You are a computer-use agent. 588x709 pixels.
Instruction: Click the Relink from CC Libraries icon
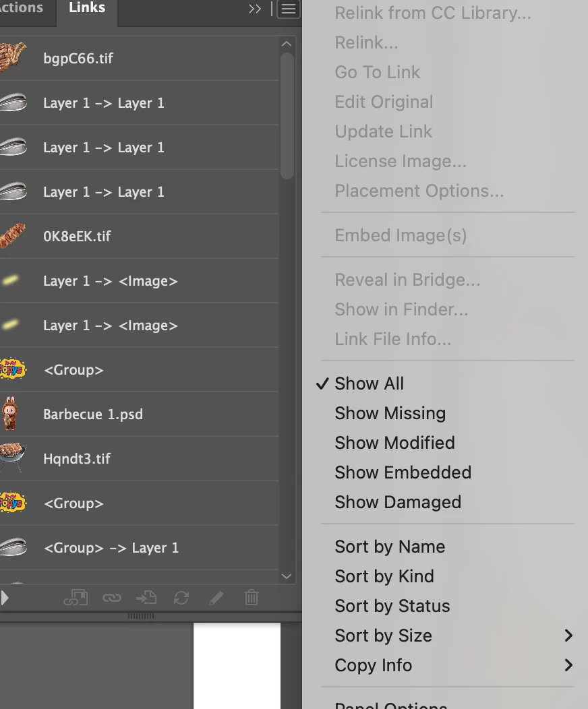76,598
